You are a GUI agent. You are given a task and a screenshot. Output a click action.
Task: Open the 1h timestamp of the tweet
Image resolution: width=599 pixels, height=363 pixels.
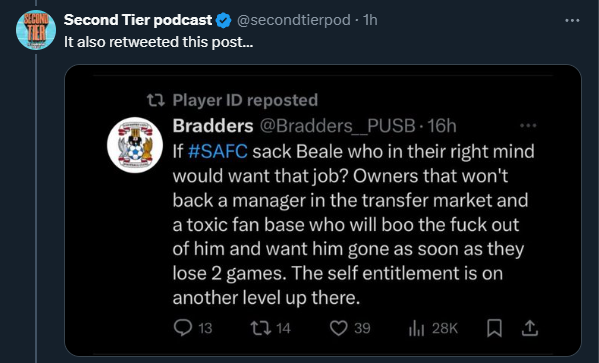pos(370,20)
